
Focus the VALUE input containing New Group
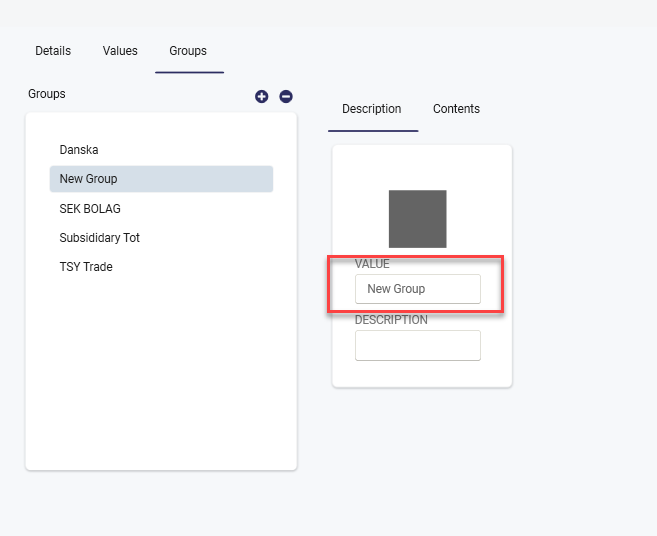pos(418,289)
